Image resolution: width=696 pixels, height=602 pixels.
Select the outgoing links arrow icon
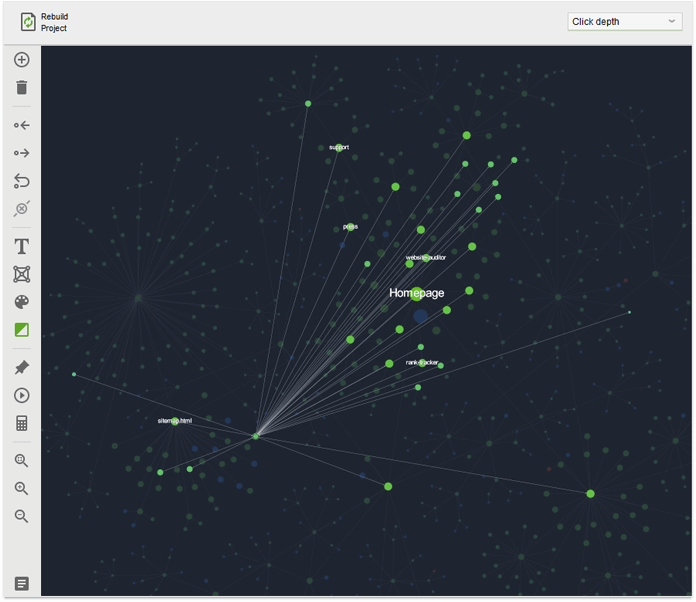click(22, 153)
